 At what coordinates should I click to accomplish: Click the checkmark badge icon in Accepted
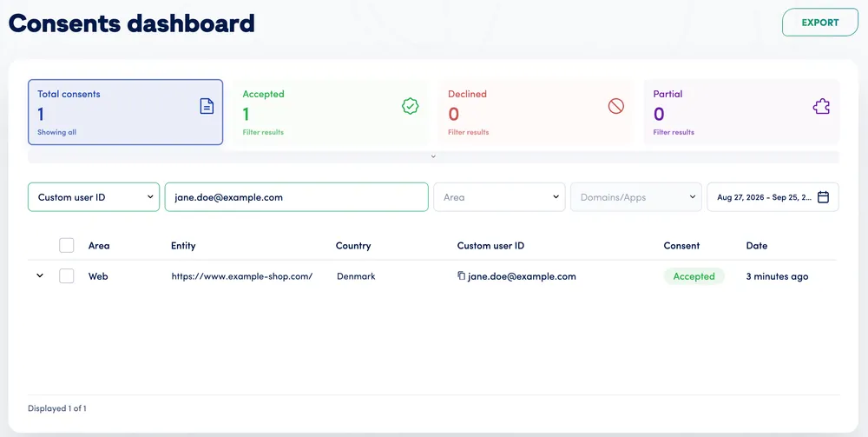click(411, 106)
